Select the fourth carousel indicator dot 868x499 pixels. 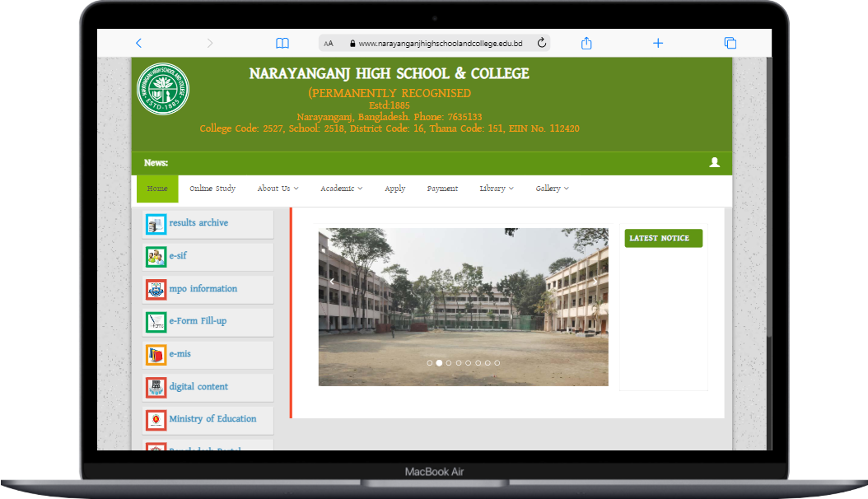(x=458, y=362)
